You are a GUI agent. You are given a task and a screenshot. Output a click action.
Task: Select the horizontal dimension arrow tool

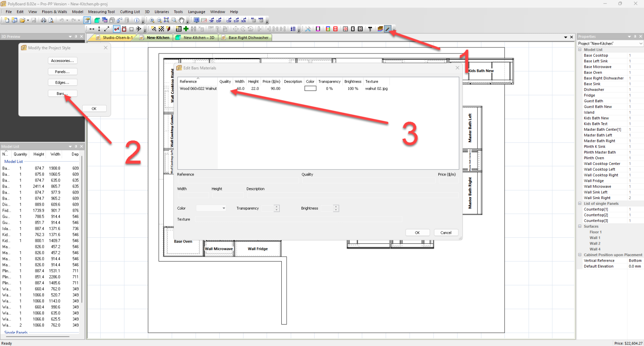92,29
